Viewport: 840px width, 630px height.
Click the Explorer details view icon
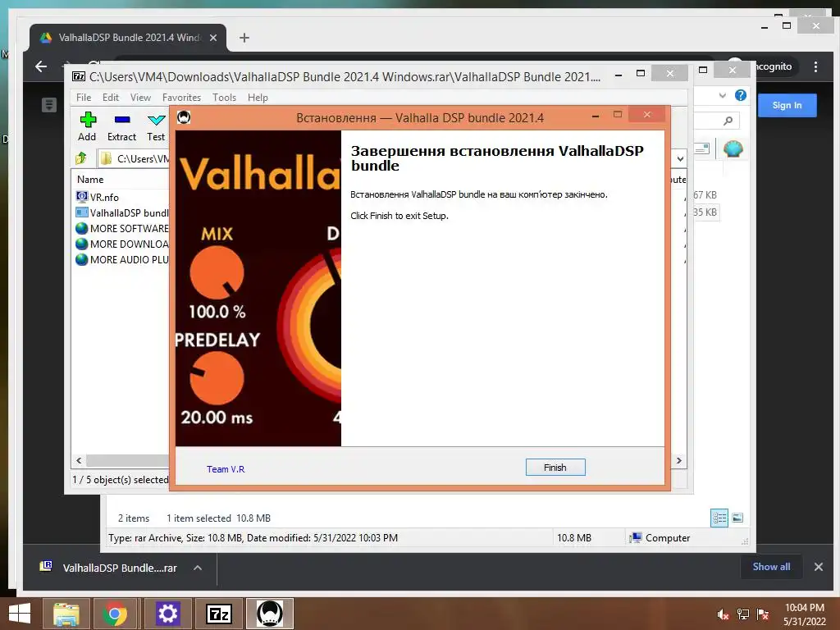719,518
